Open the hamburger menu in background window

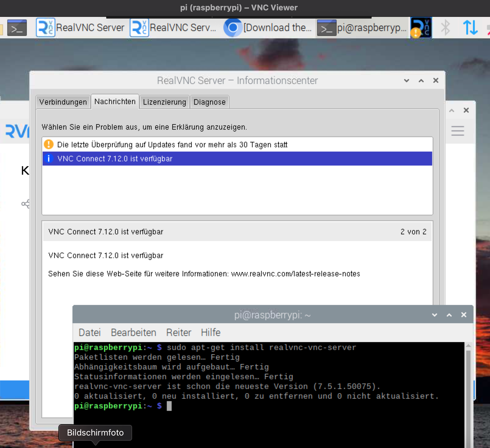(x=457, y=131)
